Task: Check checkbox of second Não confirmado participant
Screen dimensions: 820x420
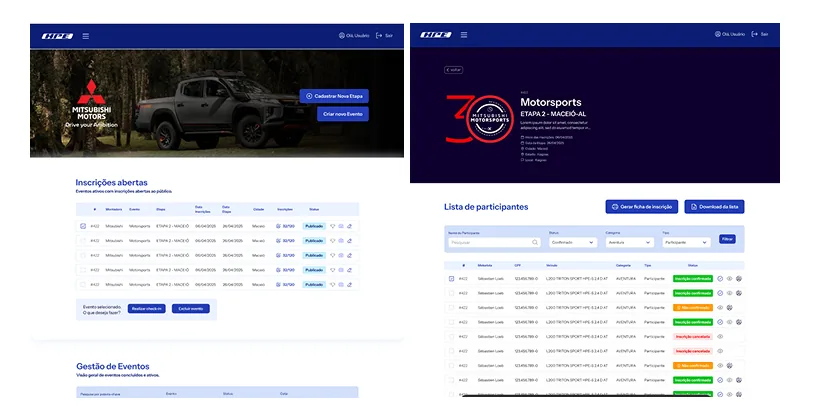Action: (x=451, y=366)
